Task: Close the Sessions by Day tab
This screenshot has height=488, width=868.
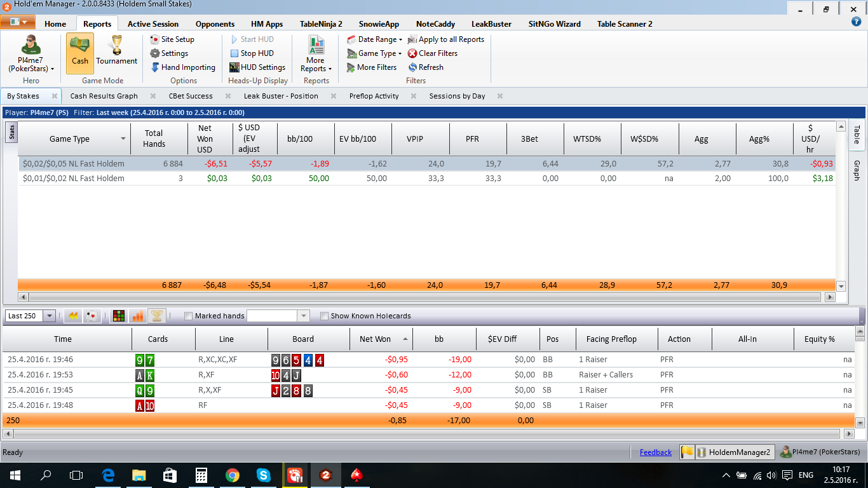Action: [500, 97]
